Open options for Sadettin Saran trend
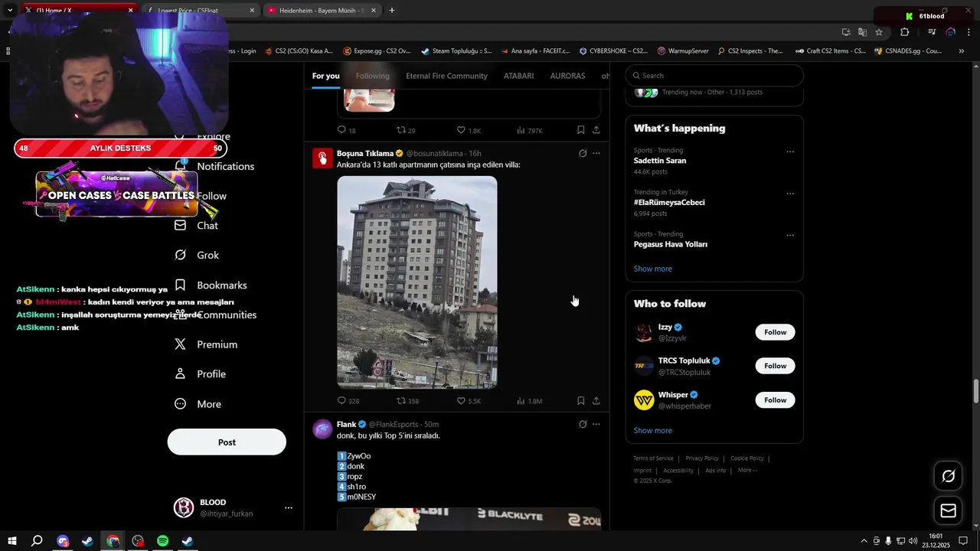This screenshot has height=551, width=980. (790, 152)
